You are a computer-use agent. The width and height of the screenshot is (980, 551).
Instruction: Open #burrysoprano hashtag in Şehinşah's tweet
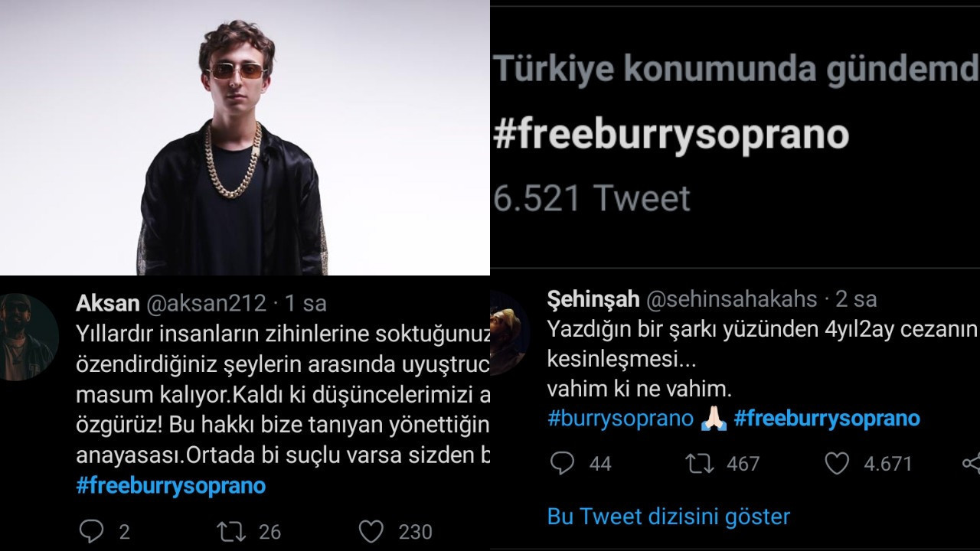coord(620,419)
